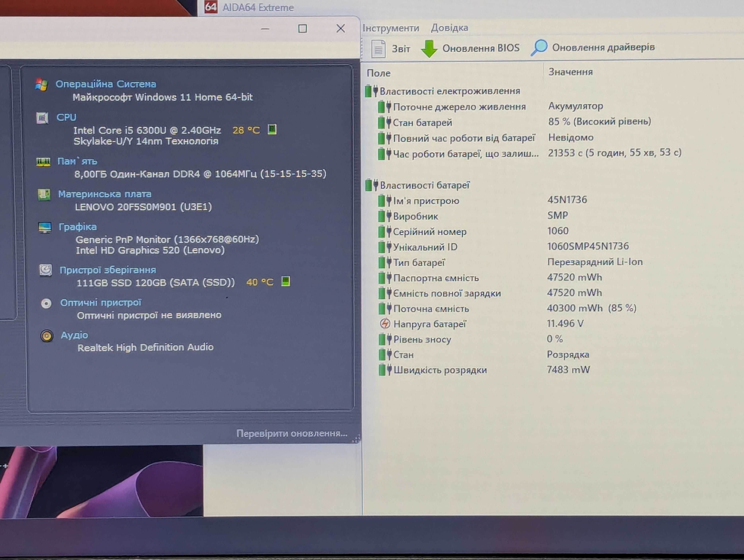744x560 pixels.
Task: Click battery icon beside Тип батареї
Action: click(385, 262)
